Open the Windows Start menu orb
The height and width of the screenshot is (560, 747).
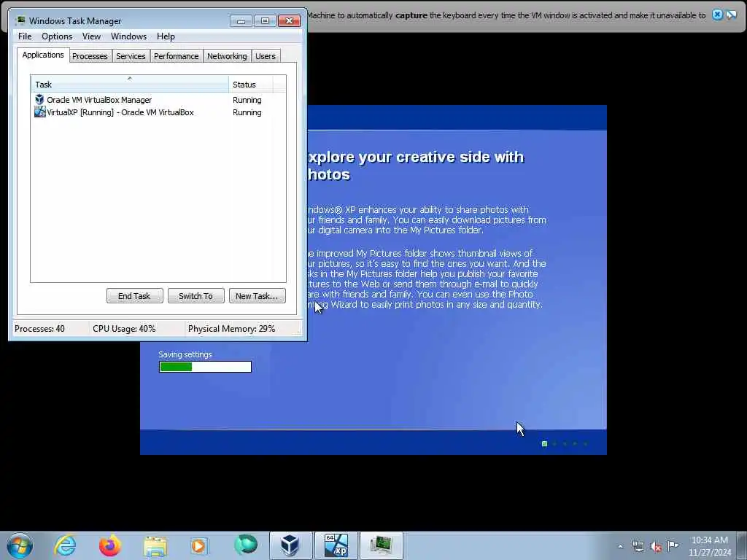pos(20,545)
